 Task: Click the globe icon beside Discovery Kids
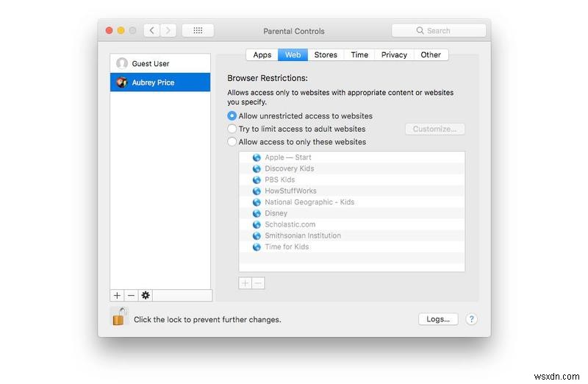pyautogui.click(x=257, y=168)
